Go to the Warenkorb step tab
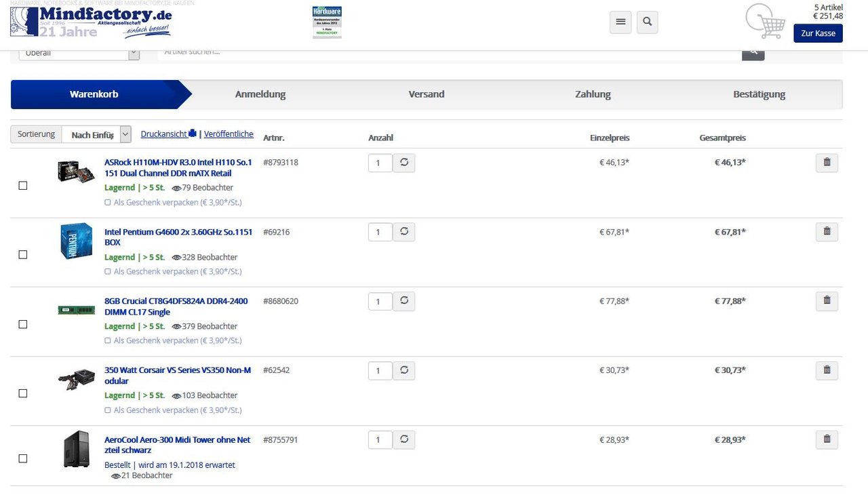This screenshot has width=868, height=495. (94, 94)
